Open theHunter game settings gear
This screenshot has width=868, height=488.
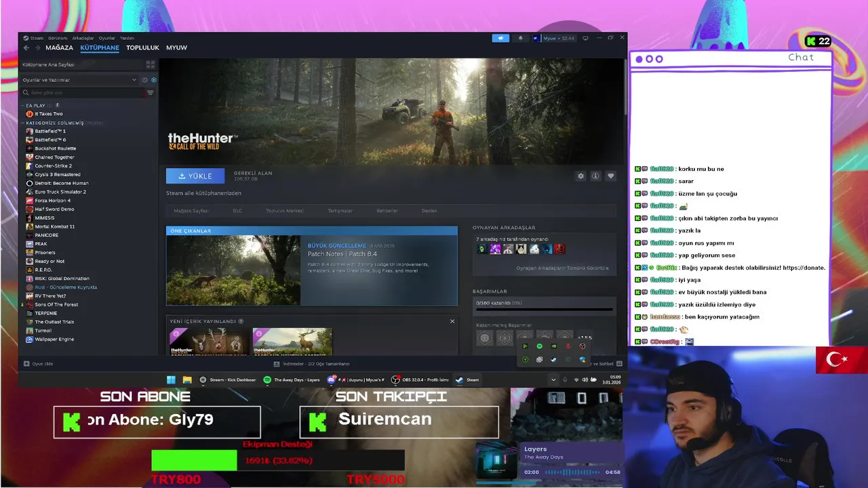[580, 176]
